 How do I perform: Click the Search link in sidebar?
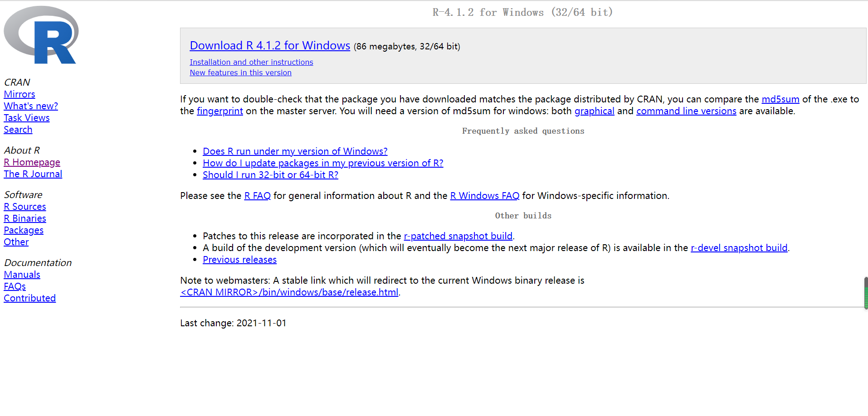18,130
